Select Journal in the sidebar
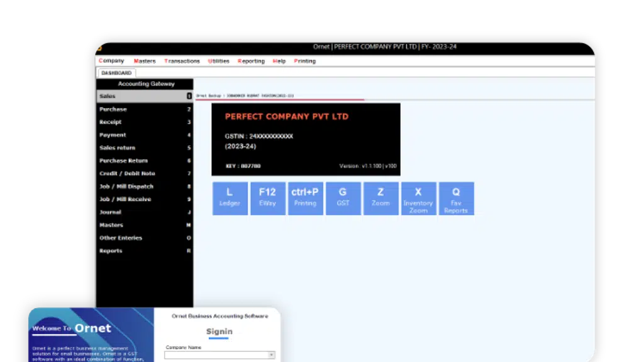The width and height of the screenshot is (644, 362). pyautogui.click(x=145, y=212)
